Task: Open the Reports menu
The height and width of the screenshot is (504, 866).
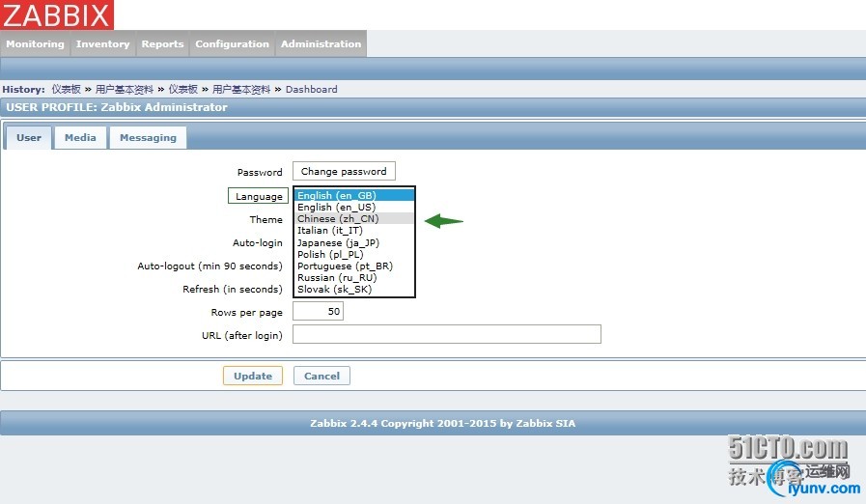Action: point(162,43)
